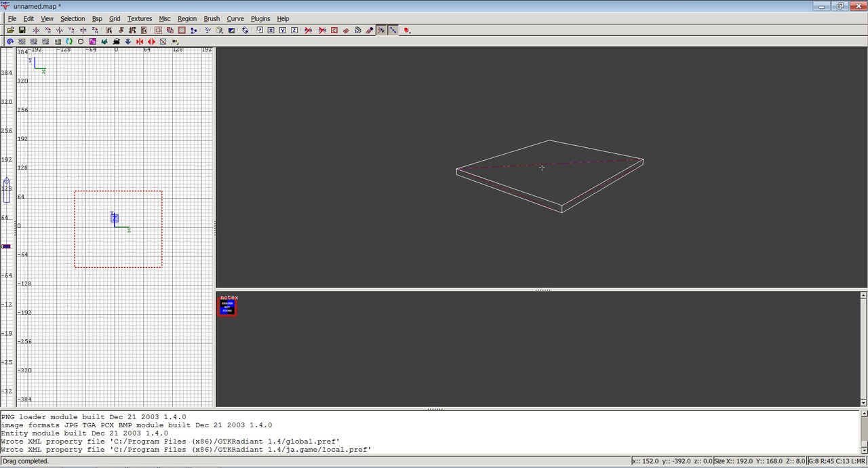Click the Hollow brush icon

(x=182, y=31)
